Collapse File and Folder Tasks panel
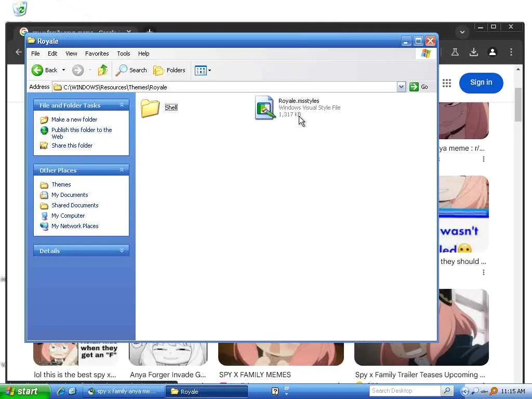This screenshot has height=399, width=532. point(122,105)
